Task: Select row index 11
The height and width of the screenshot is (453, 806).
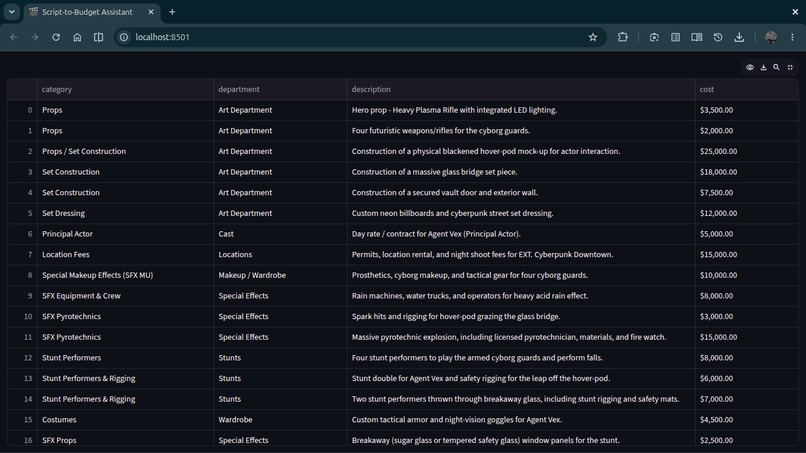Action: tap(23, 337)
